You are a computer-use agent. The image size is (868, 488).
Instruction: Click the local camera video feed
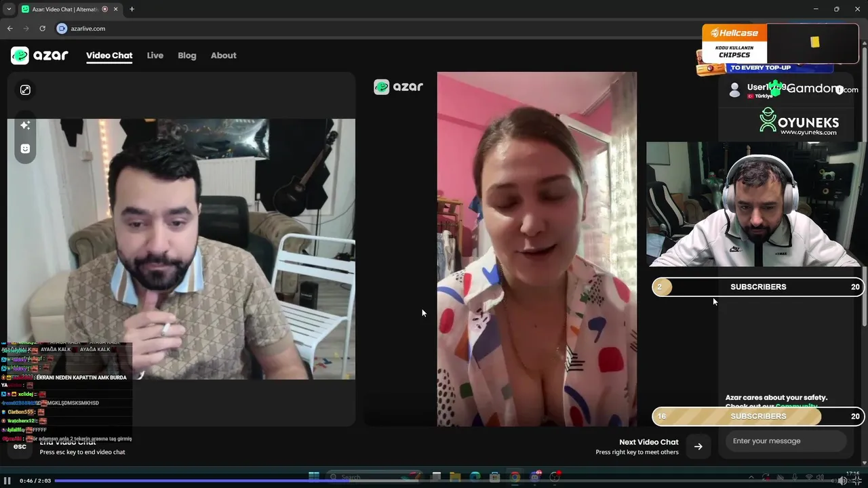tap(181, 249)
